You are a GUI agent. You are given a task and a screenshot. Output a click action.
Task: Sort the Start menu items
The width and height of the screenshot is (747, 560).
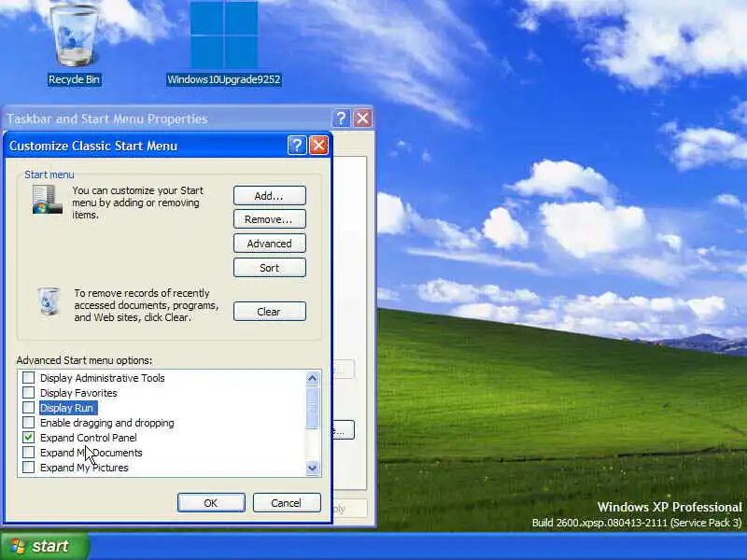(270, 268)
